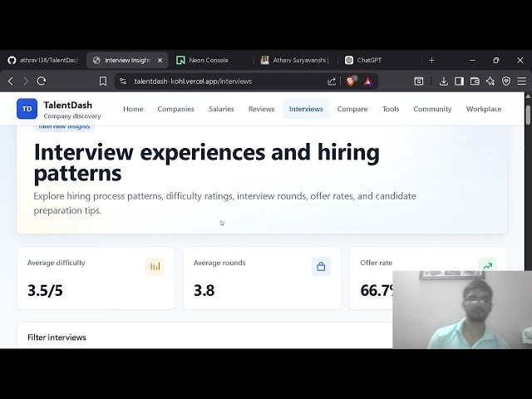Click the 3.5/5 average difficulty value

point(45,291)
